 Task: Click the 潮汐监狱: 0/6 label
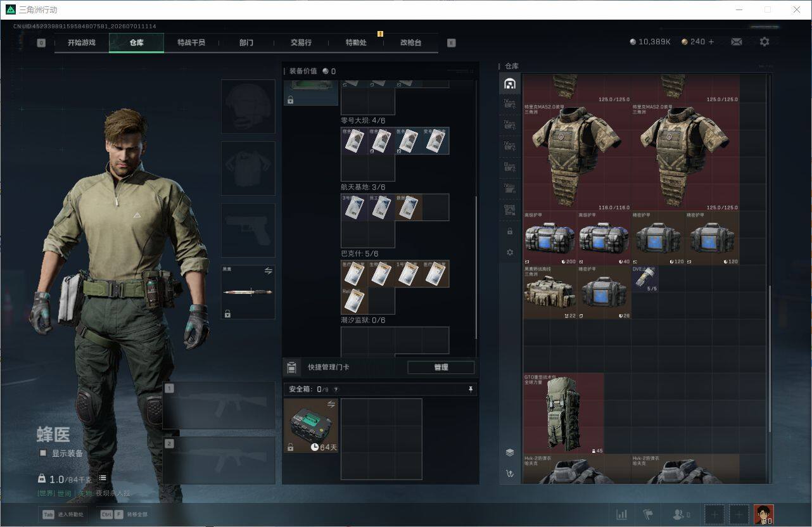[x=363, y=321]
